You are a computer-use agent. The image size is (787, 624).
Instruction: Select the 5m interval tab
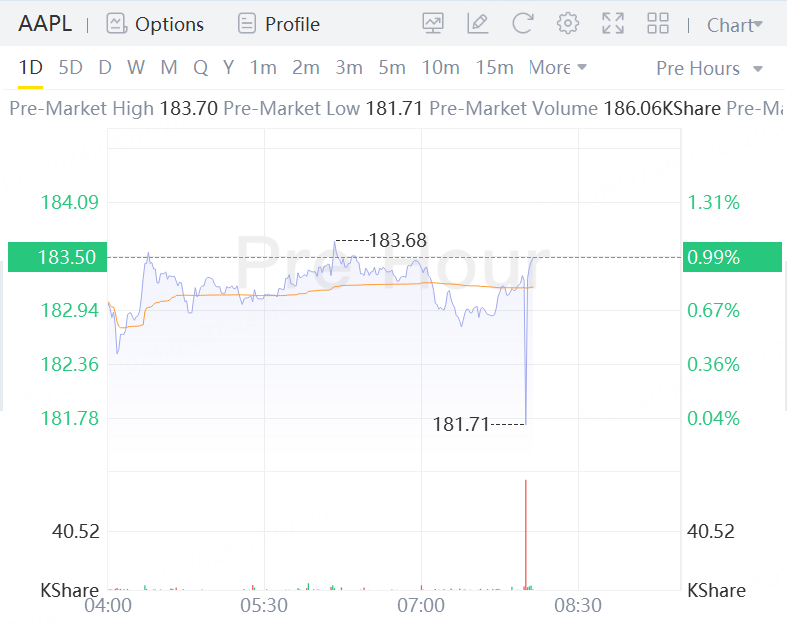click(392, 68)
